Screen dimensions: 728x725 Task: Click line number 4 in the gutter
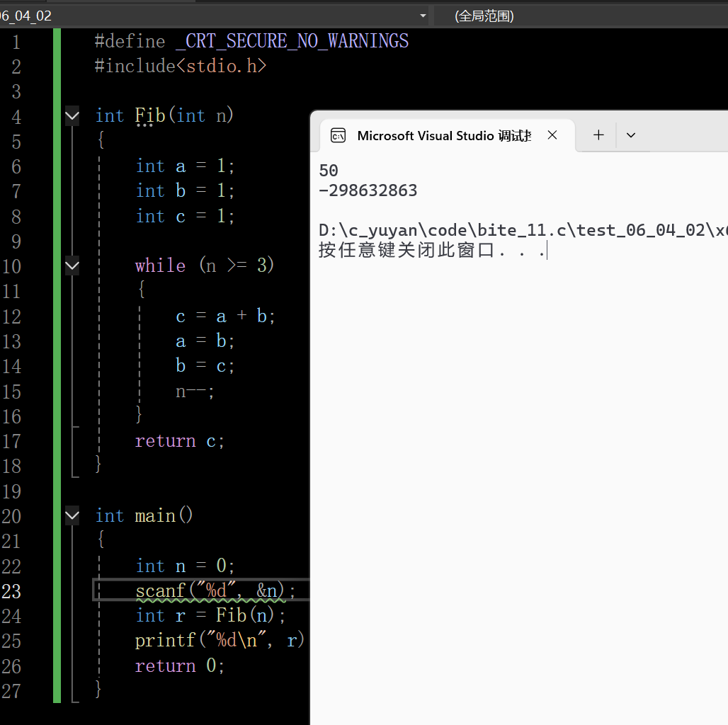coord(16,117)
